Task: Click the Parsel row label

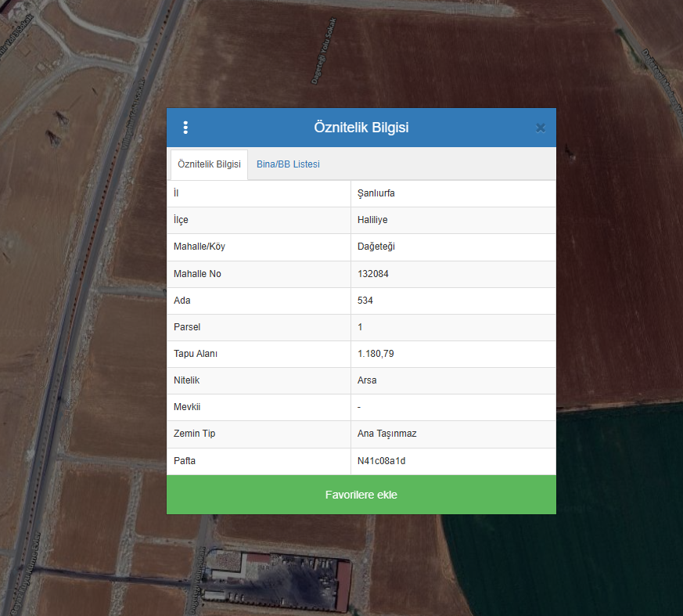Action: (x=187, y=327)
